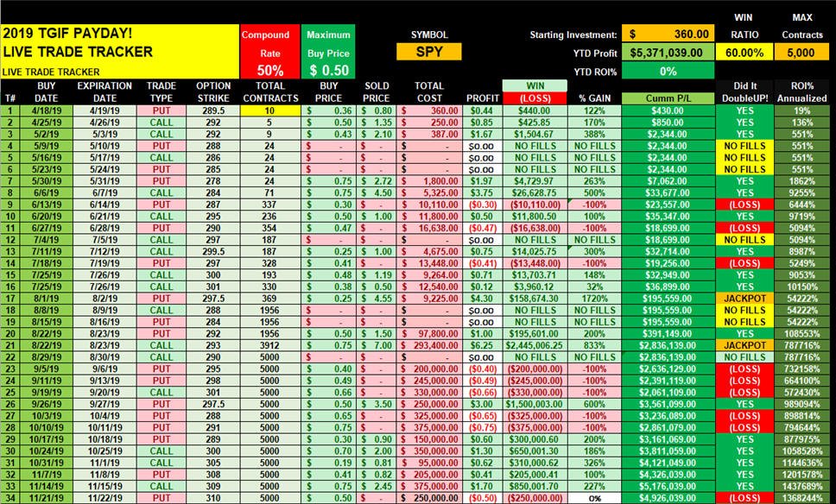Select the EXPIRATION DATE column header
This screenshot has height=504, width=836.
104,92
